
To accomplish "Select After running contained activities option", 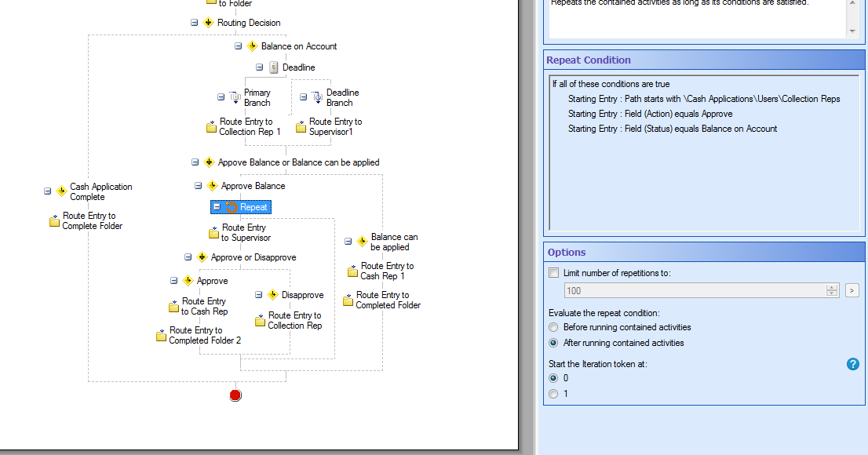I will point(554,343).
